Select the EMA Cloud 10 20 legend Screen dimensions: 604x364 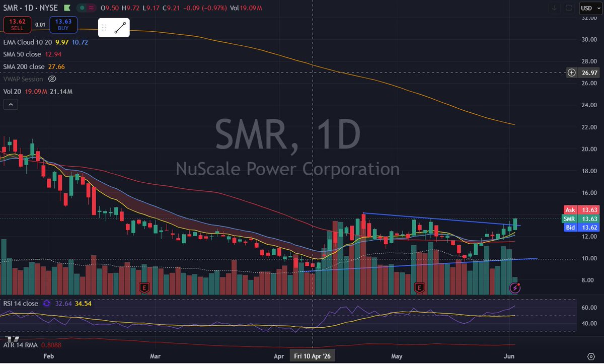[27, 42]
